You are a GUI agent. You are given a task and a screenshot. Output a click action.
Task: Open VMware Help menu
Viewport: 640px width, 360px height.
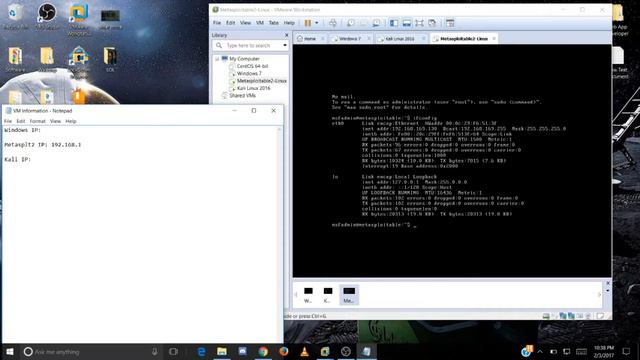coord(289,23)
